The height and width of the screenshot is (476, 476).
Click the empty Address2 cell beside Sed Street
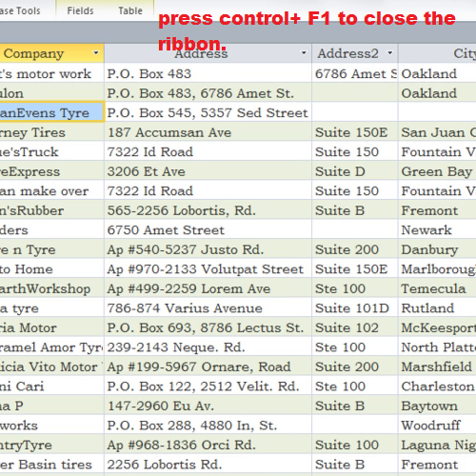point(355,112)
